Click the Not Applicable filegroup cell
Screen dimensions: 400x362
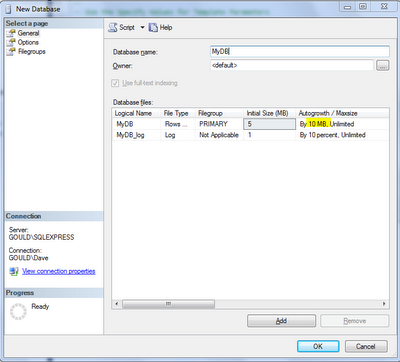click(219, 135)
